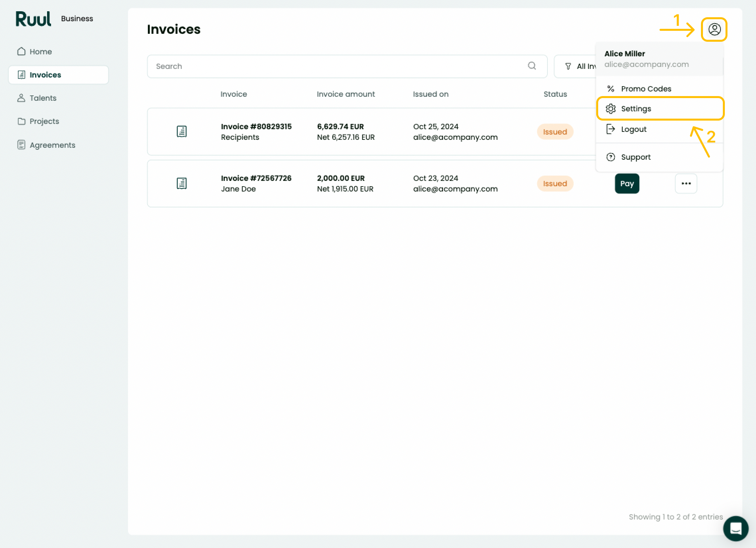Open the three-dots menu for Jane Doe invoice
The image size is (756, 548).
(x=686, y=184)
